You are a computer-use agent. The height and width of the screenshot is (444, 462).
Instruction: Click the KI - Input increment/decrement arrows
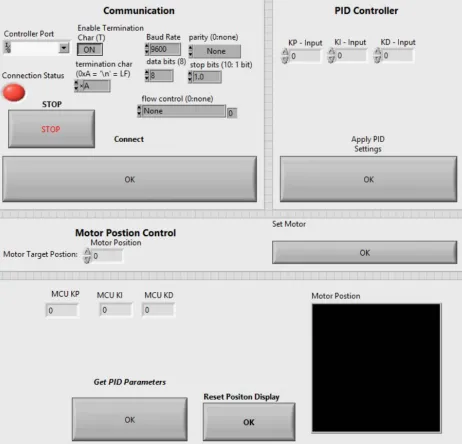tap(331, 55)
